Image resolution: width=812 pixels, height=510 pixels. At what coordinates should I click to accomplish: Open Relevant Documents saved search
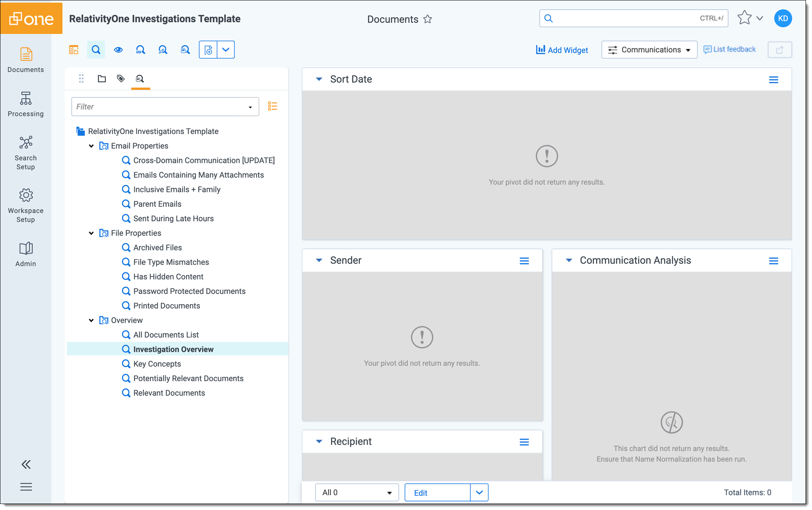169,393
